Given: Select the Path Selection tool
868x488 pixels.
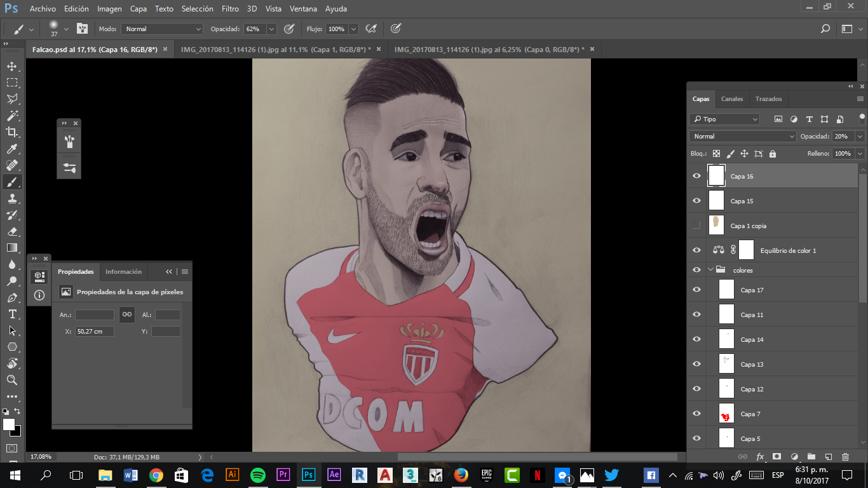Looking at the screenshot, I should [x=11, y=330].
